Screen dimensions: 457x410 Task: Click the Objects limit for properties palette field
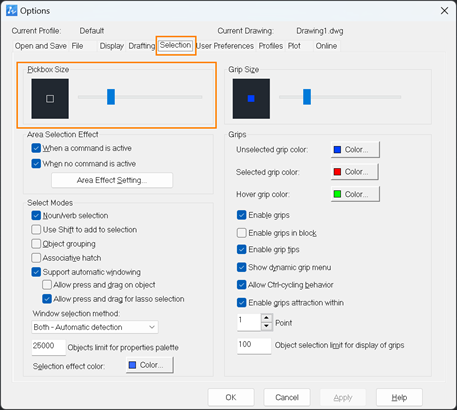click(x=48, y=347)
